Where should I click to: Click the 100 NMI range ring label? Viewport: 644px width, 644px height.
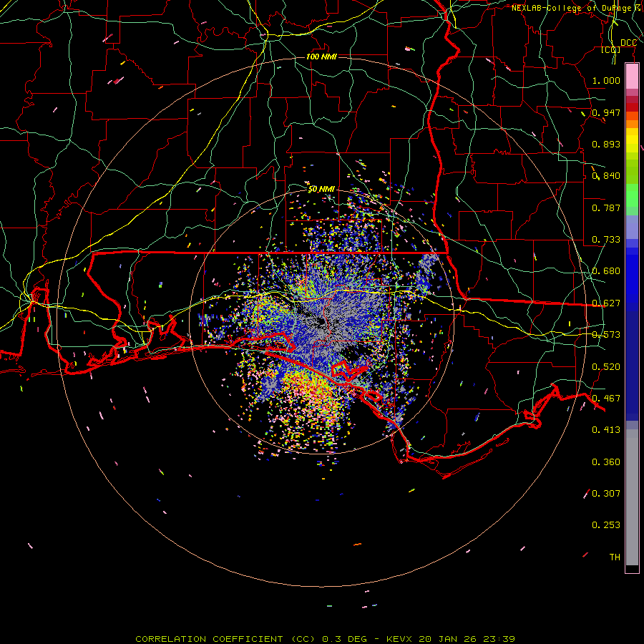[321, 57]
